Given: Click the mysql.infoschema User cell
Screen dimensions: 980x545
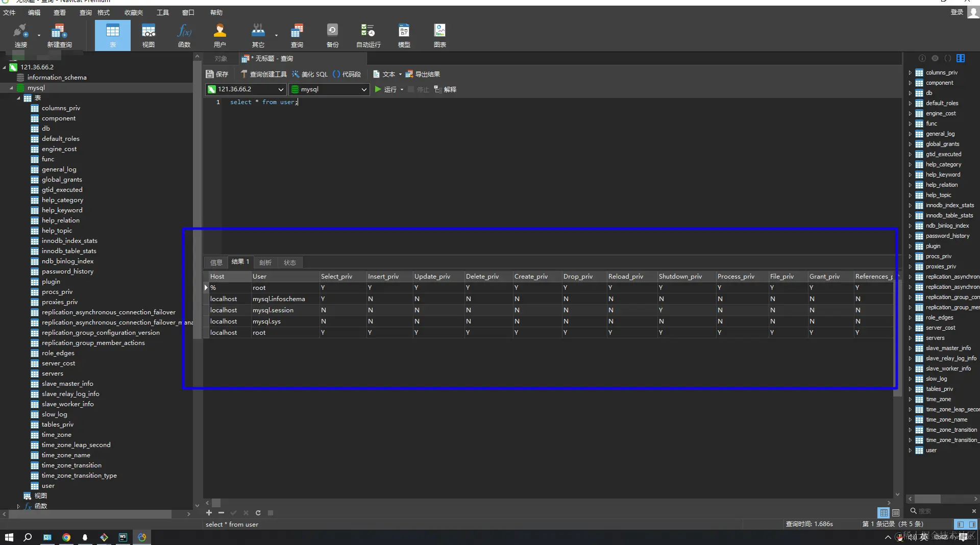Looking at the screenshot, I should click(x=285, y=299).
